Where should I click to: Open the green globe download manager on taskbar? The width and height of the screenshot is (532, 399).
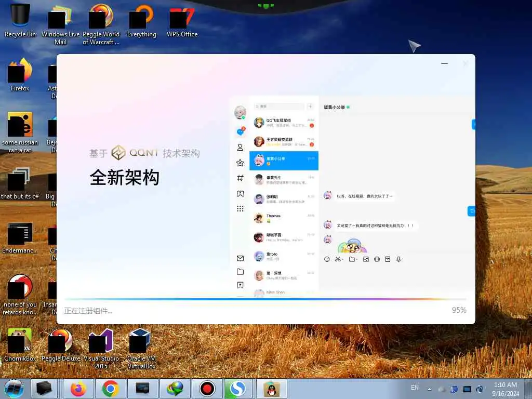click(175, 389)
